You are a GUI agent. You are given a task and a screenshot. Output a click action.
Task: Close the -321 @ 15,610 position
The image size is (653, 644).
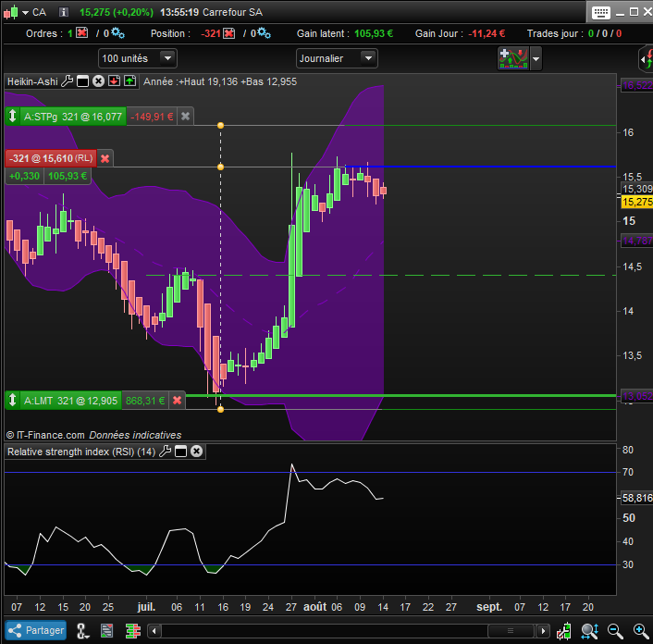105,158
